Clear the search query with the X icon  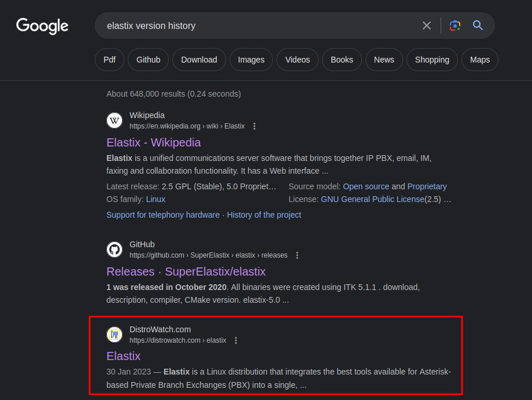click(427, 25)
